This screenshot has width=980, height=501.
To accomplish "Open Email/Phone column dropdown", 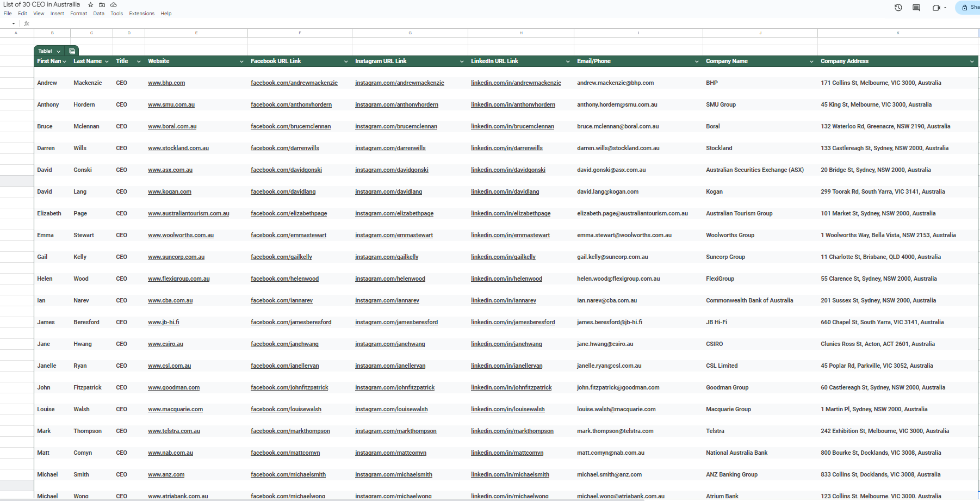I will (697, 61).
